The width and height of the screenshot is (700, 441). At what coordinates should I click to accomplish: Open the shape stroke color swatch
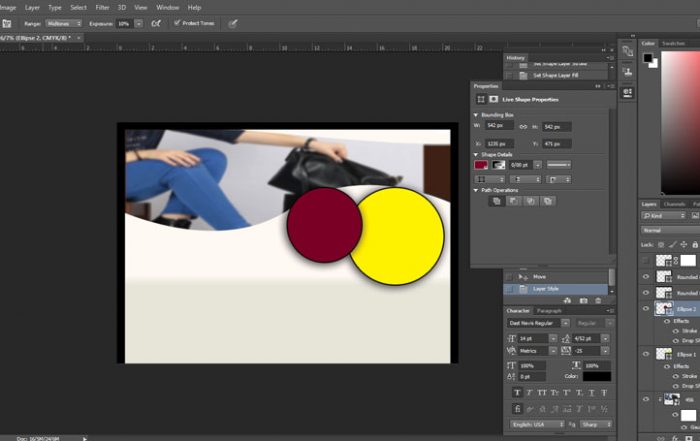[x=498, y=165]
